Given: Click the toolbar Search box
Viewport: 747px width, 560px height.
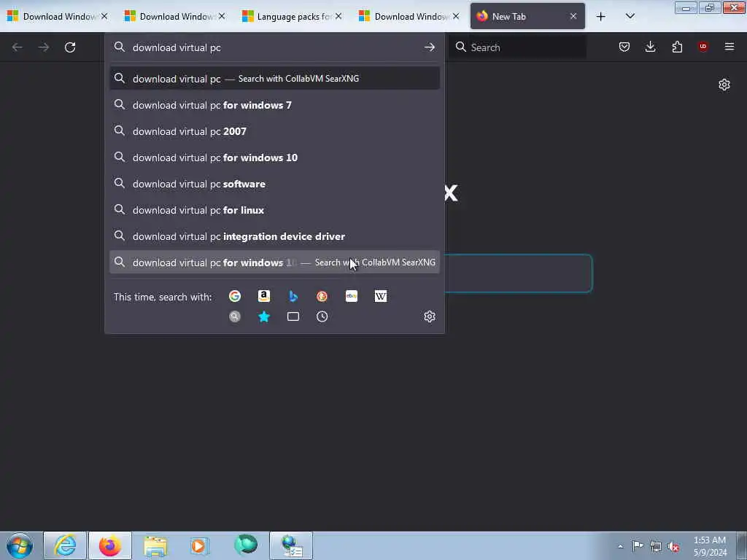Looking at the screenshot, I should [518, 47].
